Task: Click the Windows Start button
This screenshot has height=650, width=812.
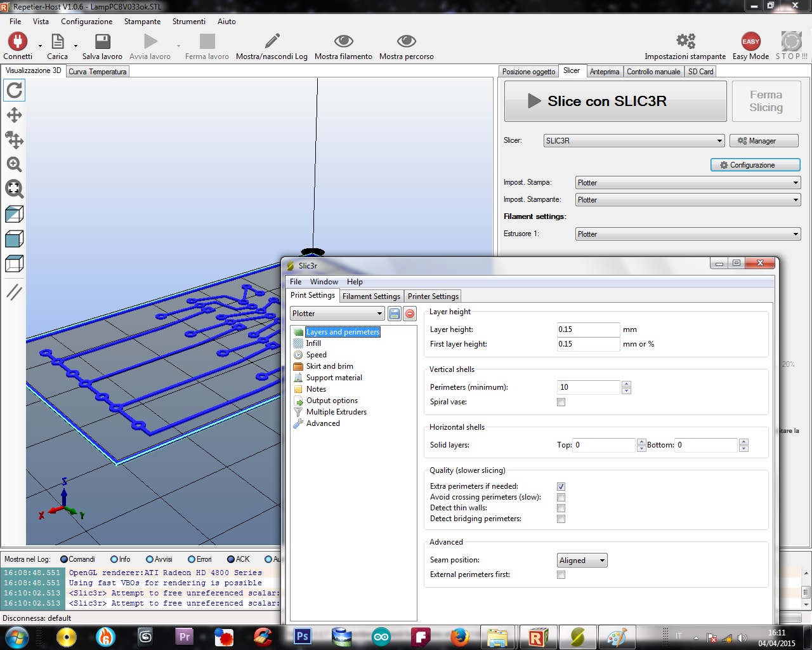Action: pyautogui.click(x=16, y=637)
